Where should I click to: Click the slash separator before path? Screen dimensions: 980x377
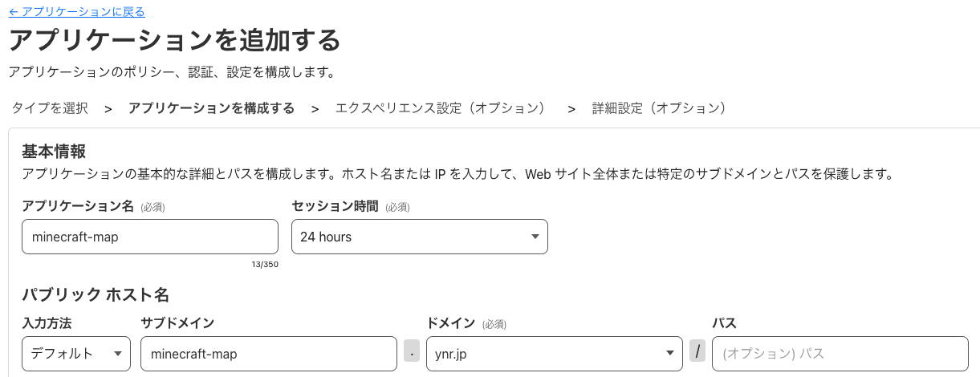[x=697, y=351]
